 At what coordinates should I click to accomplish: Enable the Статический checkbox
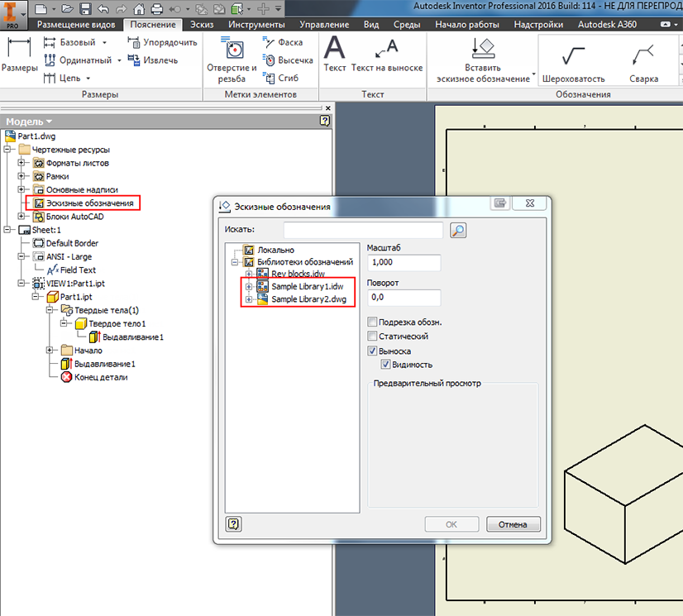[372, 336]
